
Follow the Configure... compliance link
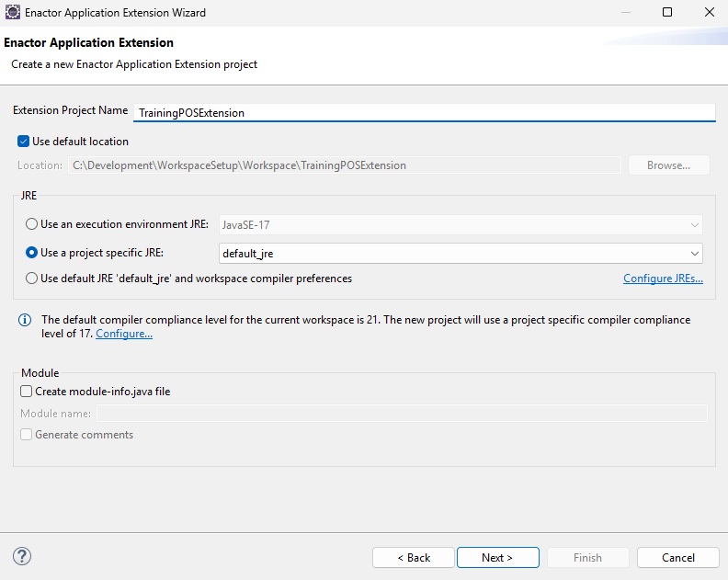point(124,334)
